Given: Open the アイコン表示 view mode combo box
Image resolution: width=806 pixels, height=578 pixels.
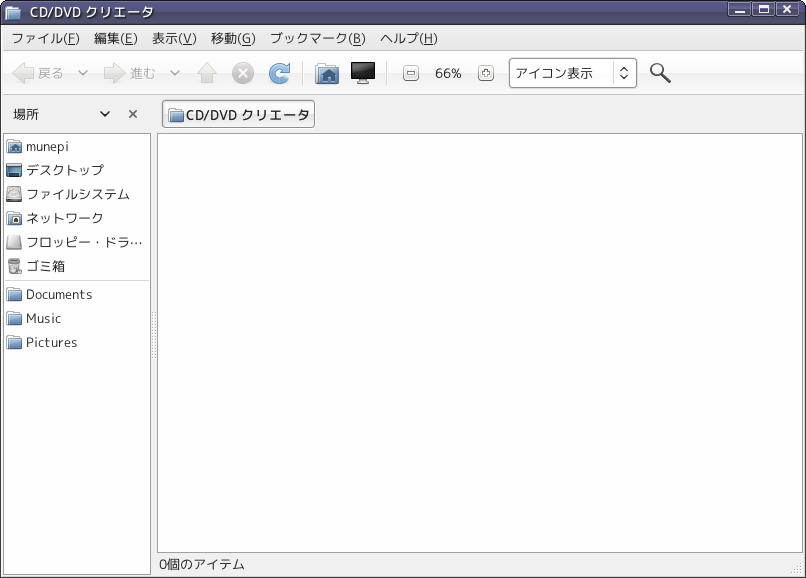Looking at the screenshot, I should pos(573,73).
